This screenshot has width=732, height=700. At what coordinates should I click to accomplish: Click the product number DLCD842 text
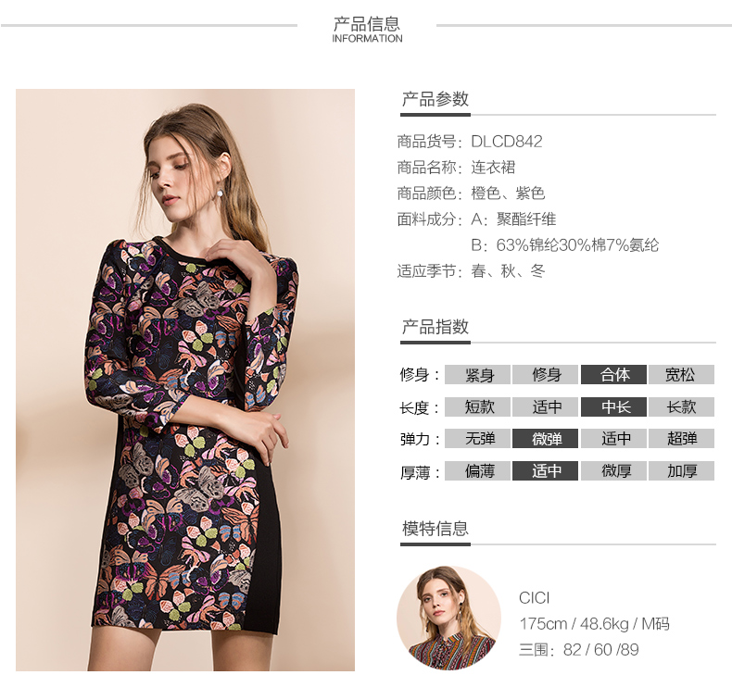[x=507, y=142]
